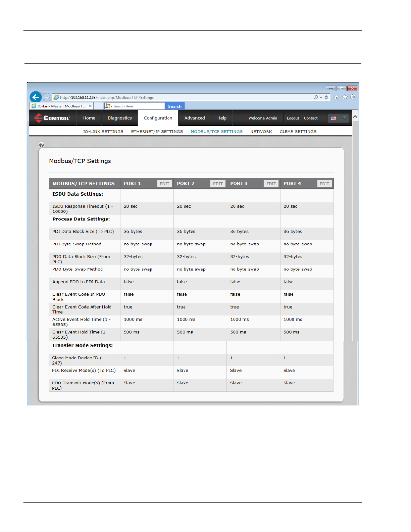Click the magnifier search icon in address bar
The image size is (411, 532).
point(316,97)
